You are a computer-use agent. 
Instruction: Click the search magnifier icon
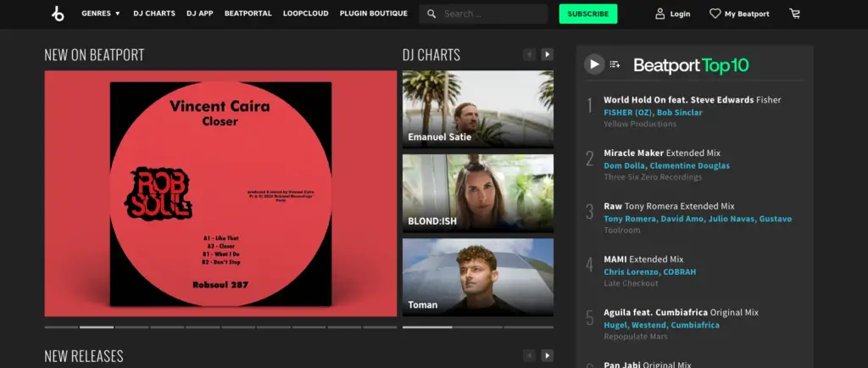click(431, 14)
